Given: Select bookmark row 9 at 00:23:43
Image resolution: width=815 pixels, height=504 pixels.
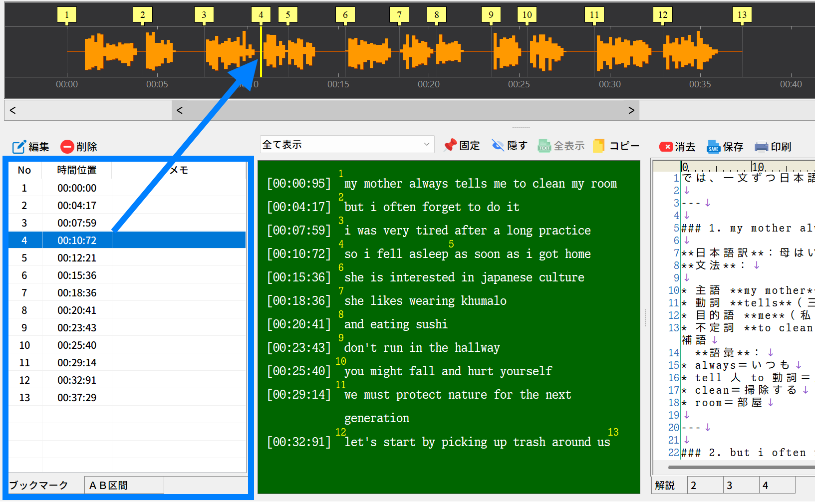Looking at the screenshot, I should (x=127, y=328).
